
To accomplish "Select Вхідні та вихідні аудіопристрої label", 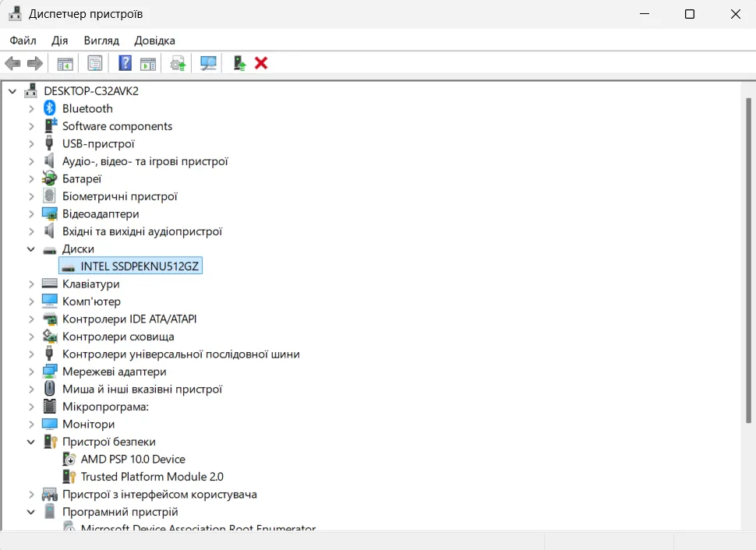I will 142,231.
